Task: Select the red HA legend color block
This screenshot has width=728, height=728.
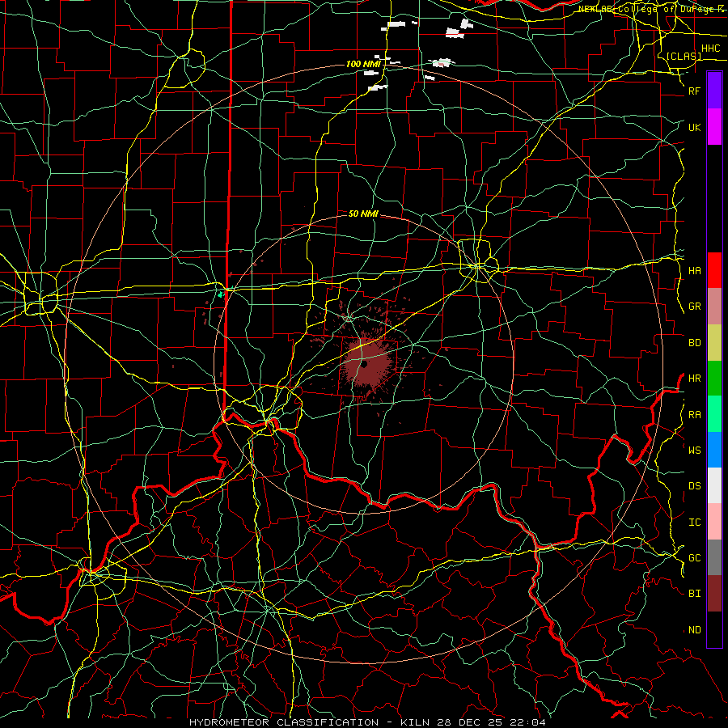Action: pos(714,270)
